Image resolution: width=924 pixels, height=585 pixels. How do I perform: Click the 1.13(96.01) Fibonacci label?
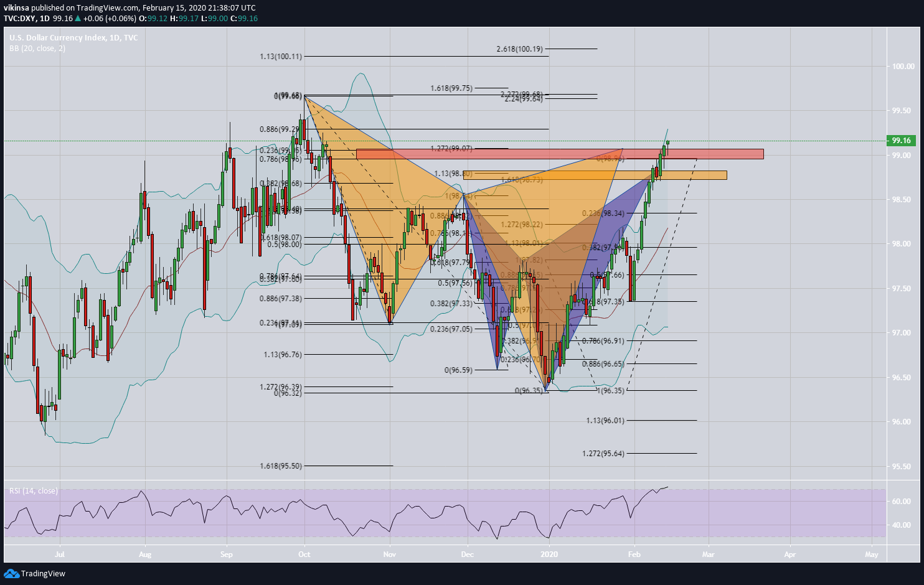pos(605,421)
